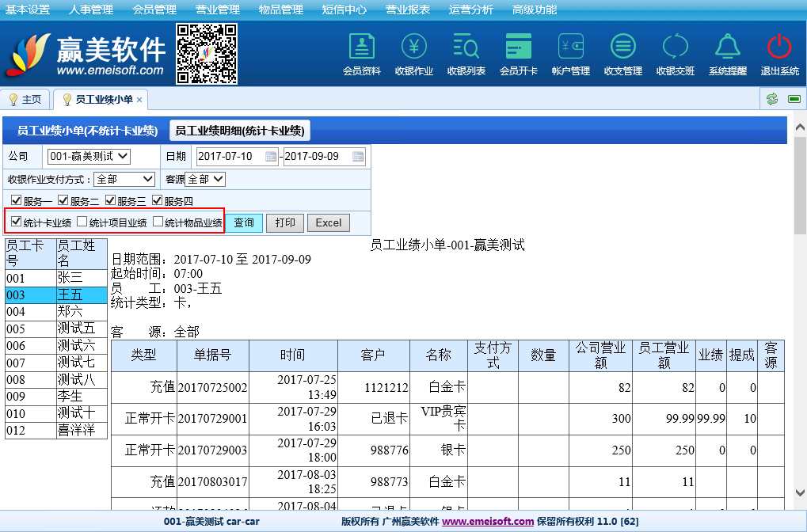Image resolution: width=807 pixels, height=532 pixels.
Task: Switch to 员工业绩明细(统计卡业绩) tab
Action: [239, 131]
